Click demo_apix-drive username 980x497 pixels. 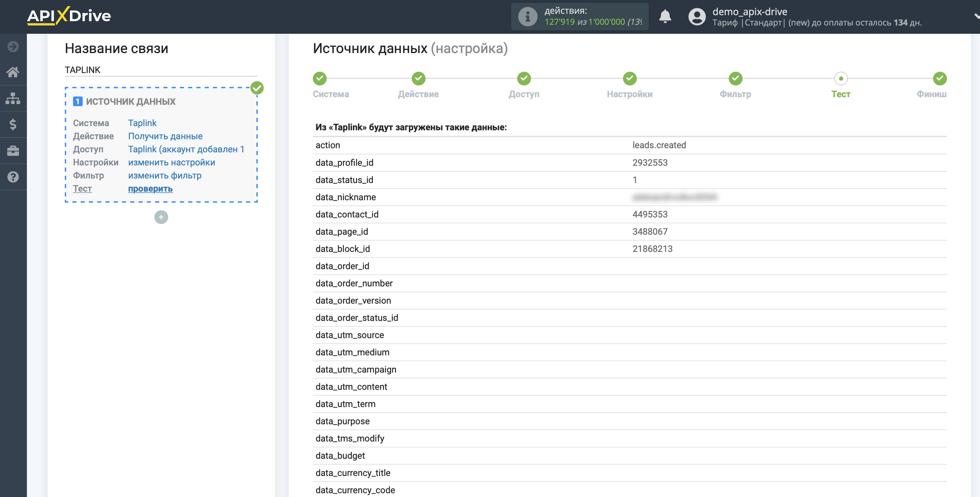tap(749, 11)
